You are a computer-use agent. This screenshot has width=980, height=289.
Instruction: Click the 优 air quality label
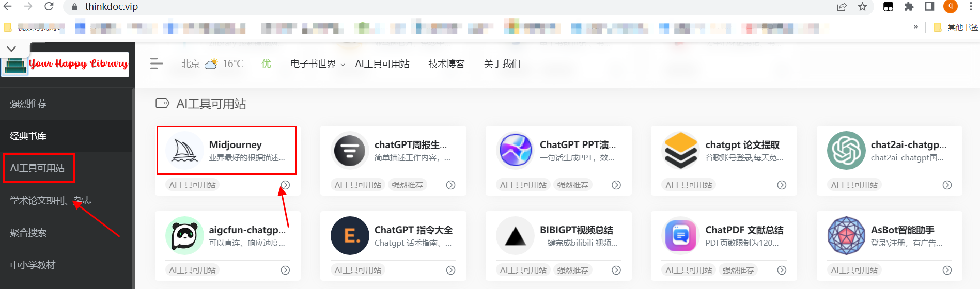click(x=266, y=64)
